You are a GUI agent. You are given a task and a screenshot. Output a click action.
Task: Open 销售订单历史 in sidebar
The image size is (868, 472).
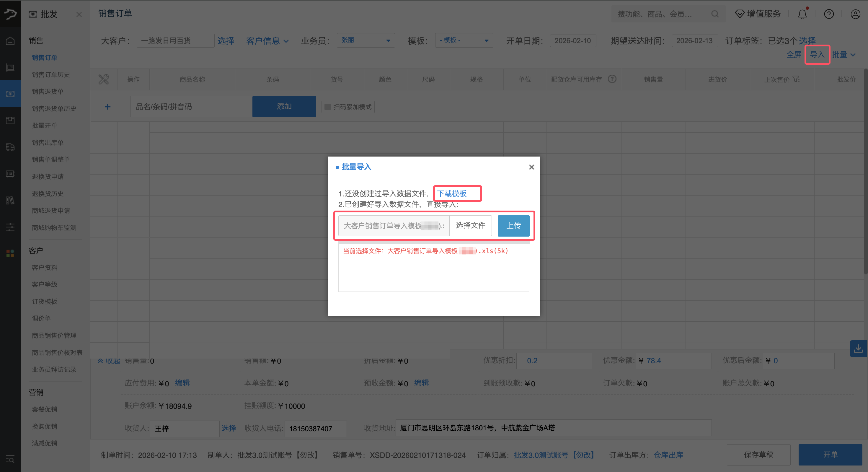(51, 74)
